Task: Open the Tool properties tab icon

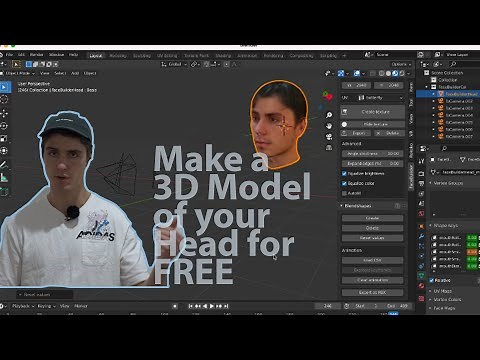Action: coord(422,161)
